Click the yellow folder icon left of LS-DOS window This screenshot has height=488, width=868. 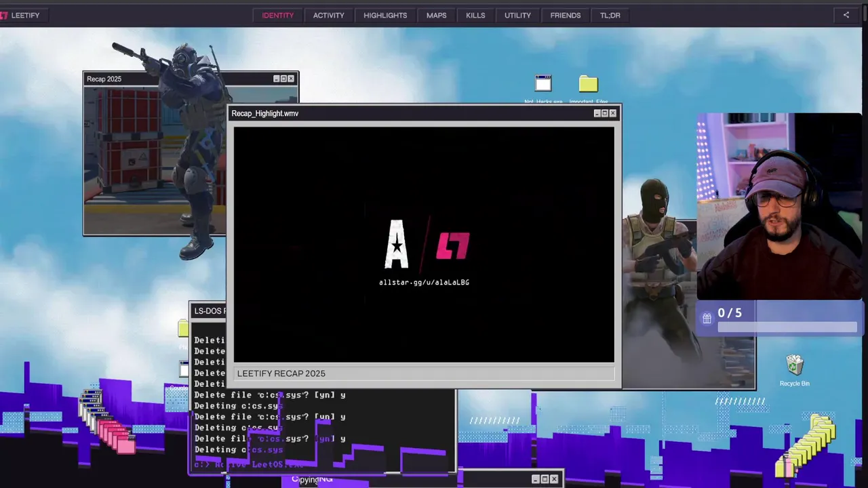click(x=183, y=329)
